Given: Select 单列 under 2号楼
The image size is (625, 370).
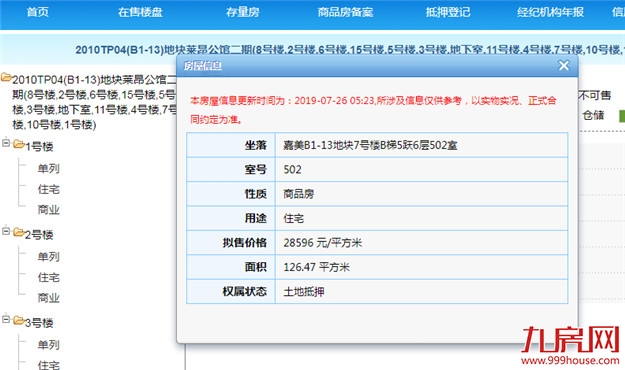Looking at the screenshot, I should [49, 256].
